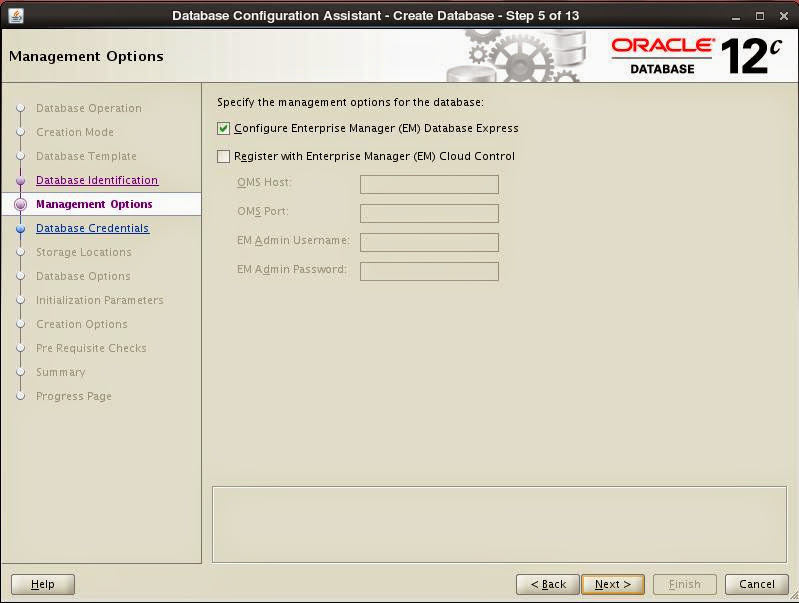Click the Database Options step label
Screen dimensions: 799x603
click(83, 276)
